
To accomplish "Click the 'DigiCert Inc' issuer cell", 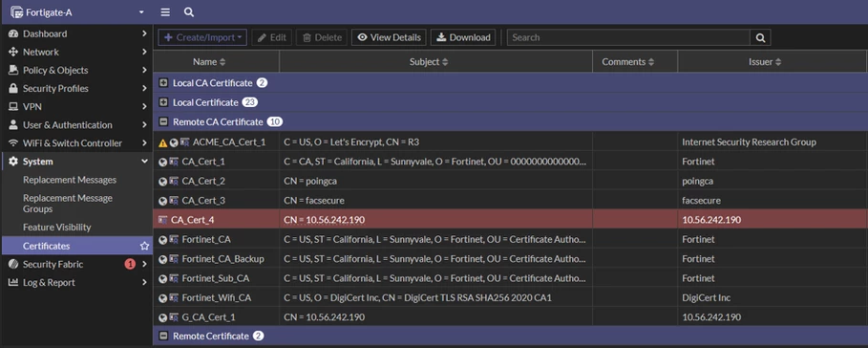I will 773,297.
